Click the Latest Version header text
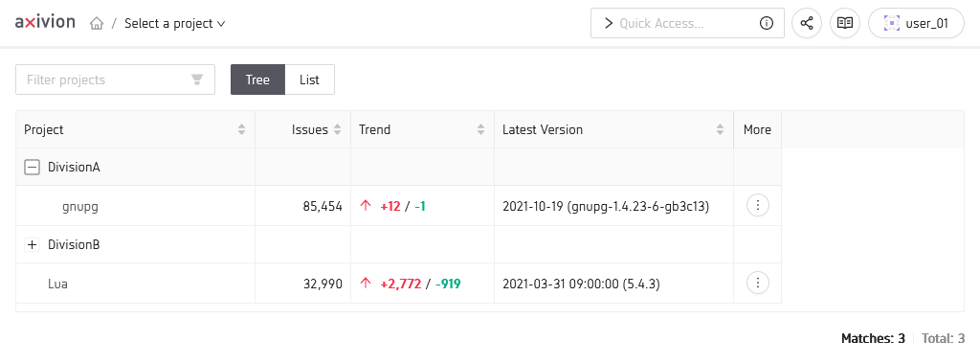Screen dimensions: 980x364 point(543,130)
